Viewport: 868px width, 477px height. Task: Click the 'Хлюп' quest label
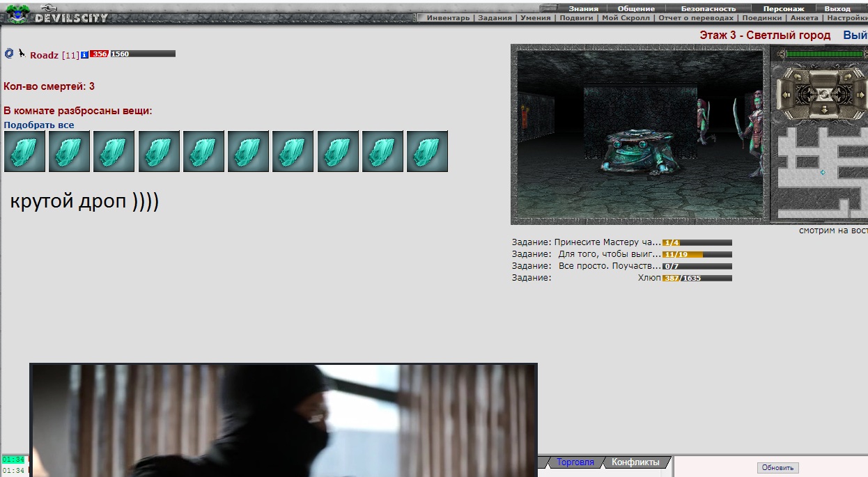649,278
